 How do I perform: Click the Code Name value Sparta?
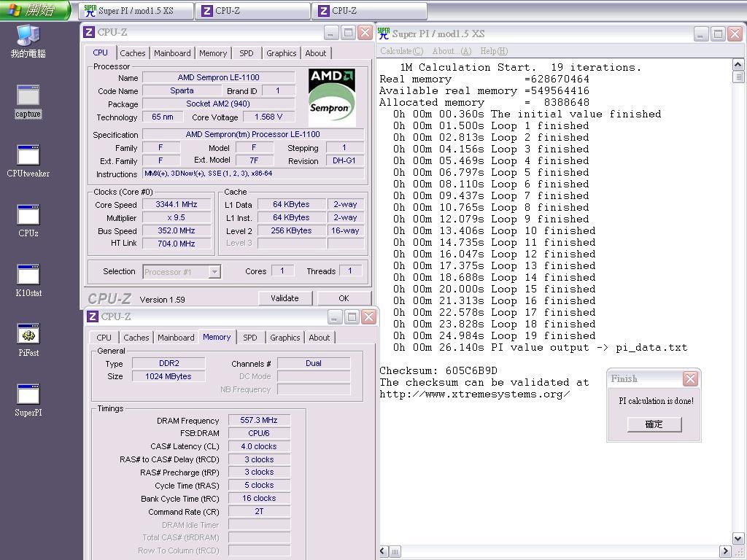182,90
